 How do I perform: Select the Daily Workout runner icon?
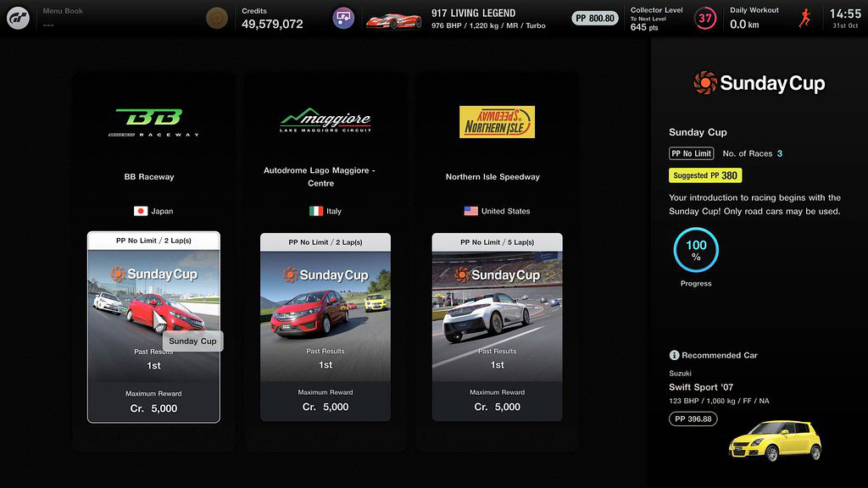pos(804,18)
